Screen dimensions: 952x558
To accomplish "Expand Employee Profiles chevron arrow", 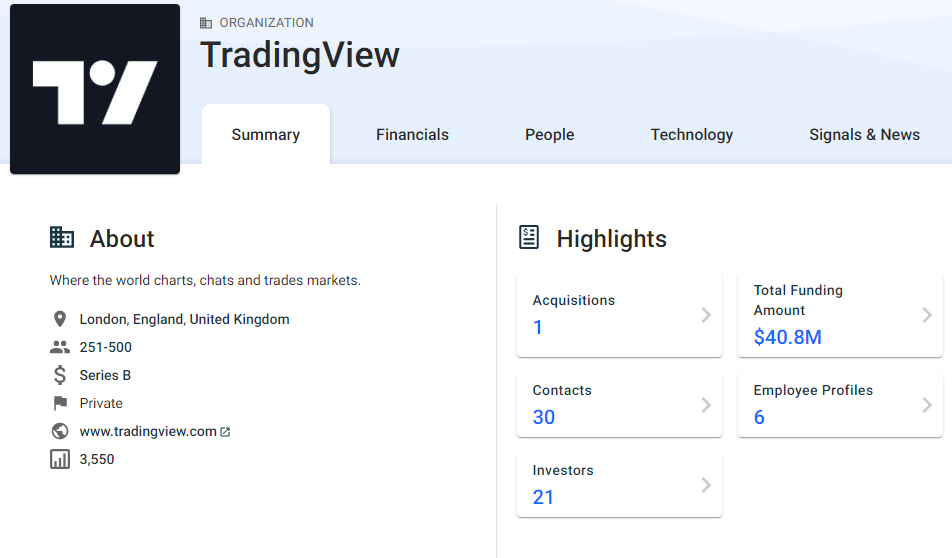I will 927,405.
